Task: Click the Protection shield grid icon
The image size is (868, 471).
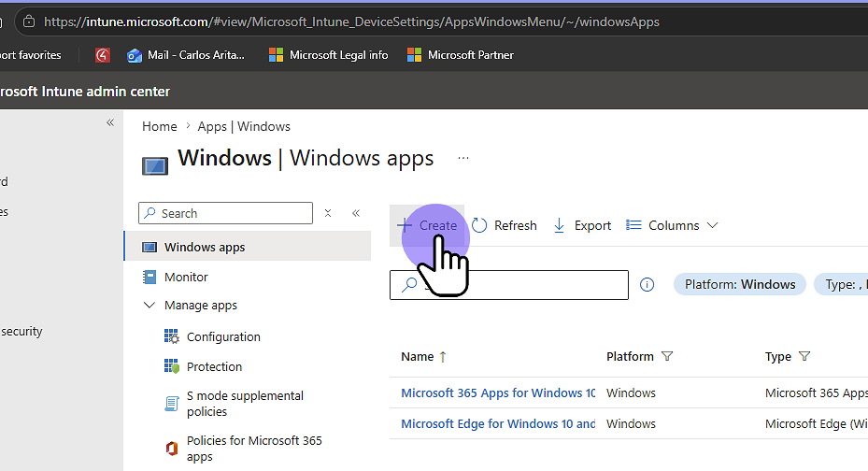Action: point(172,366)
